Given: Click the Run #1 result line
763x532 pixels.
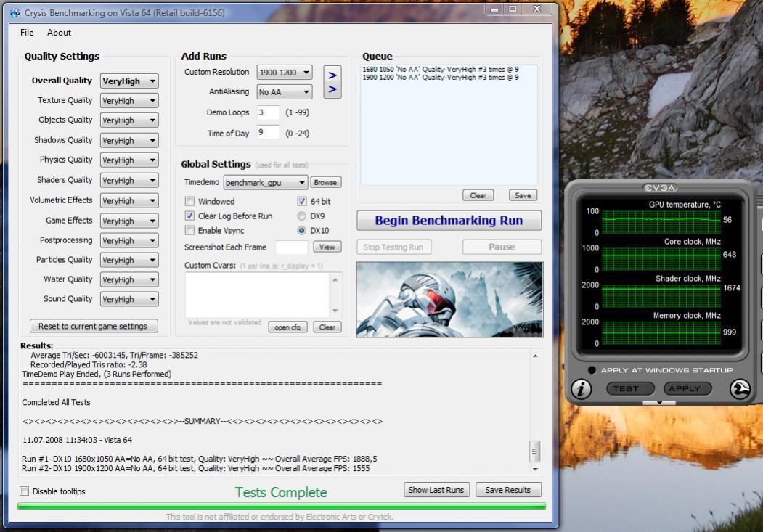Looking at the screenshot, I should [x=200, y=459].
